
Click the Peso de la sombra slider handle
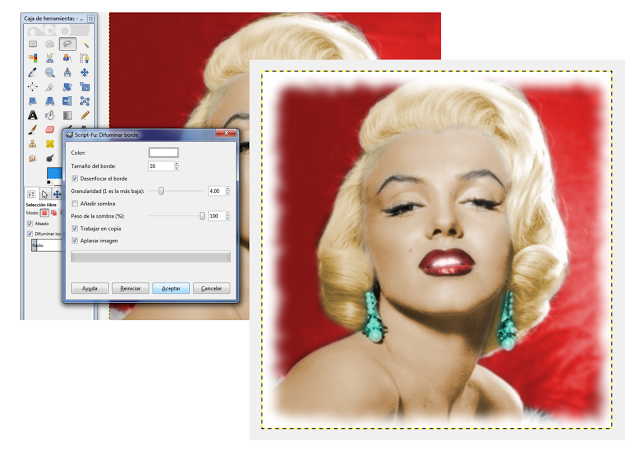(202, 216)
